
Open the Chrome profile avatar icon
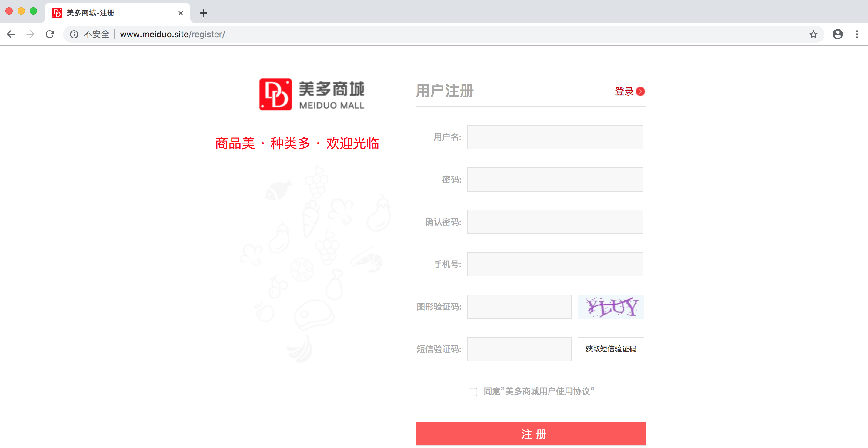837,34
